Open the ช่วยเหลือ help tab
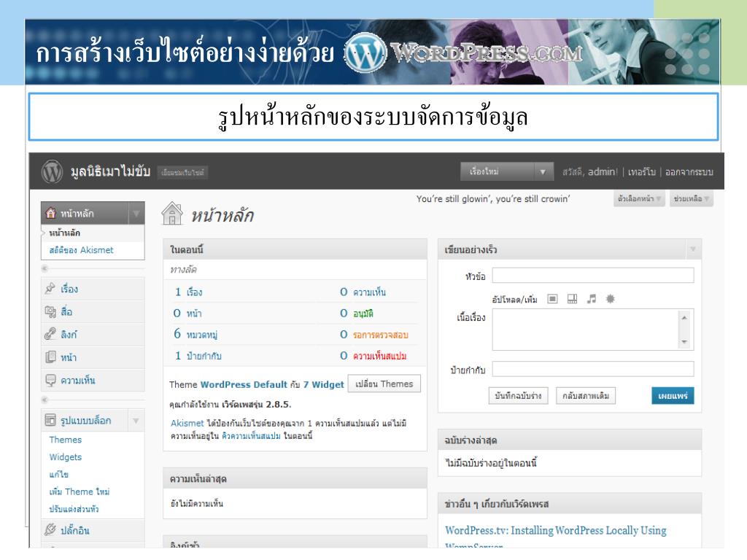Screen dimensions: 747x560 (692, 198)
